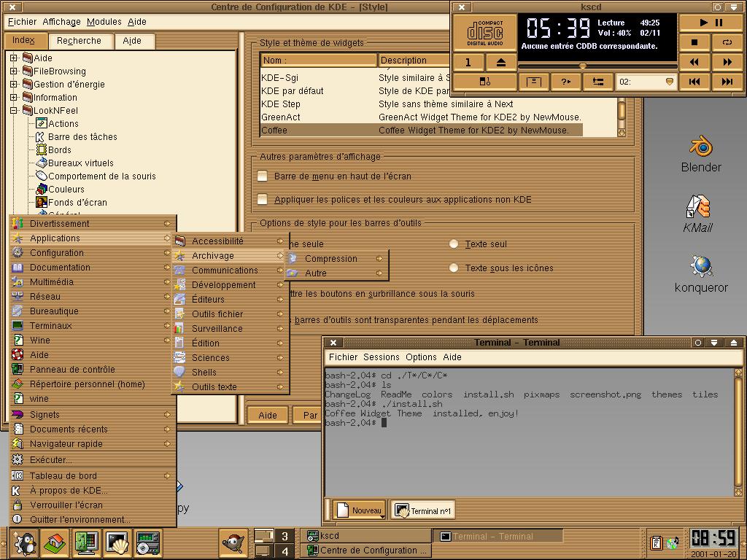Click Exécuter... in the K menu
The width and height of the screenshot is (747, 560).
pos(93,459)
